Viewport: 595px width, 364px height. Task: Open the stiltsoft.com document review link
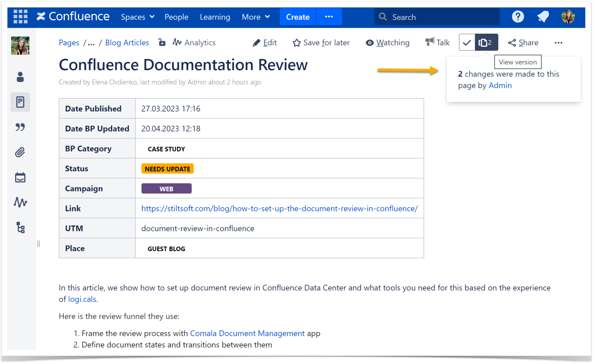pyautogui.click(x=279, y=208)
